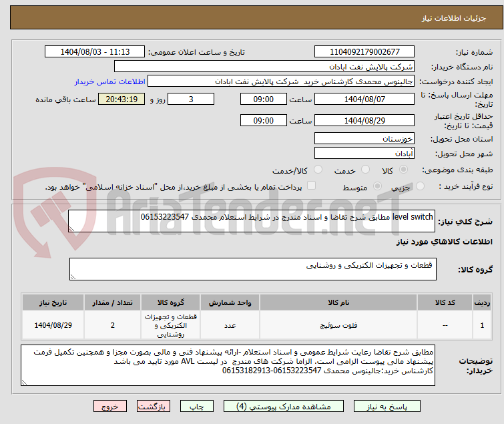Select the متوسط purchase type radio
The width and height of the screenshot is (504, 424).
377,186
